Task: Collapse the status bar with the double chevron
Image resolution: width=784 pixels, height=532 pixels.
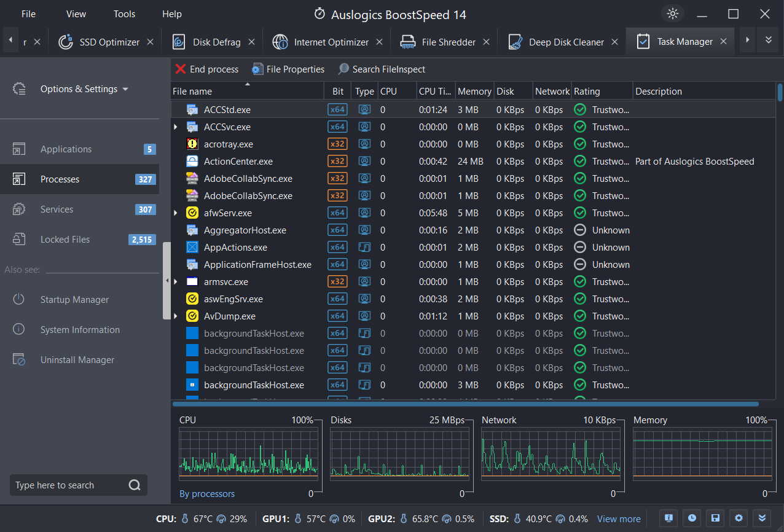Action: click(762, 518)
